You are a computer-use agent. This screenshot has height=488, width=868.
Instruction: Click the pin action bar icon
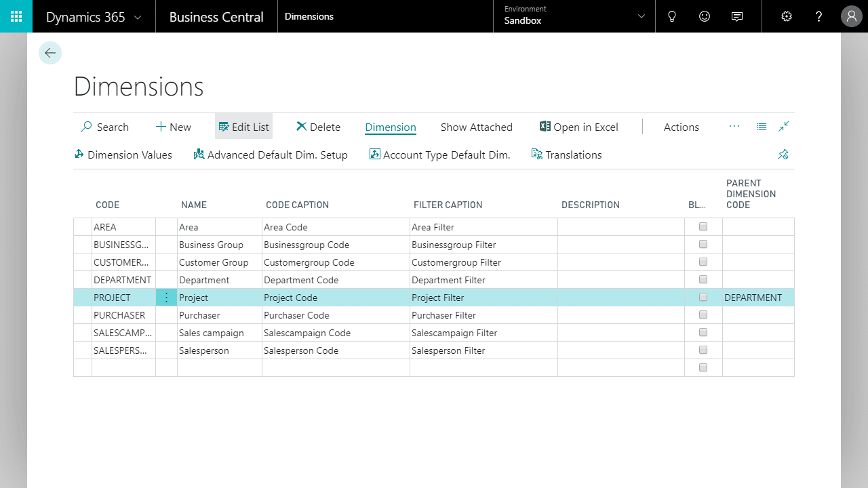point(783,155)
